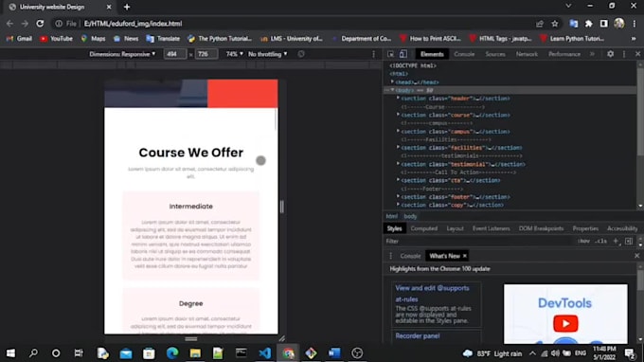Open File Explorer from taskbar

click(x=195, y=353)
